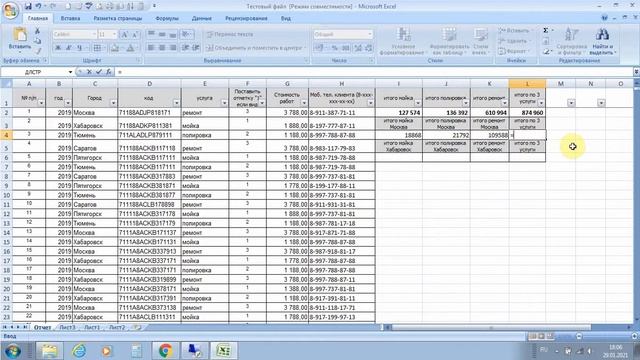The height and width of the screenshot is (360, 640).
Task: Open sheet tab Лист2
Action: click(117, 327)
